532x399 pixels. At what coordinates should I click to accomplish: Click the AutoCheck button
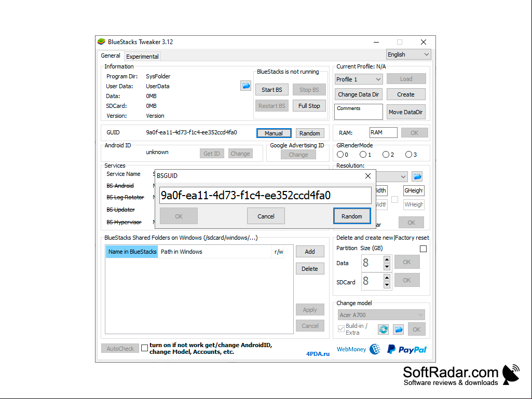(x=120, y=348)
